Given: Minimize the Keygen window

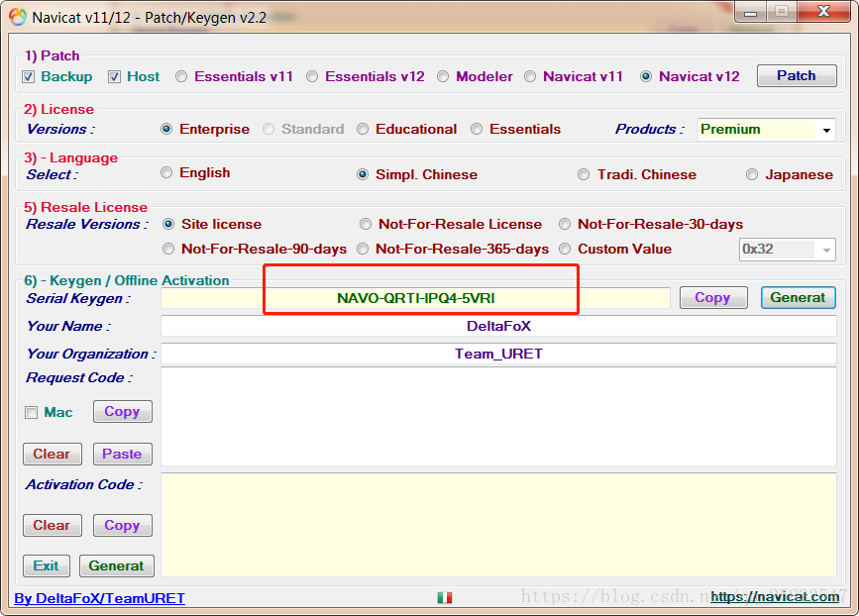Looking at the screenshot, I should tap(750, 12).
